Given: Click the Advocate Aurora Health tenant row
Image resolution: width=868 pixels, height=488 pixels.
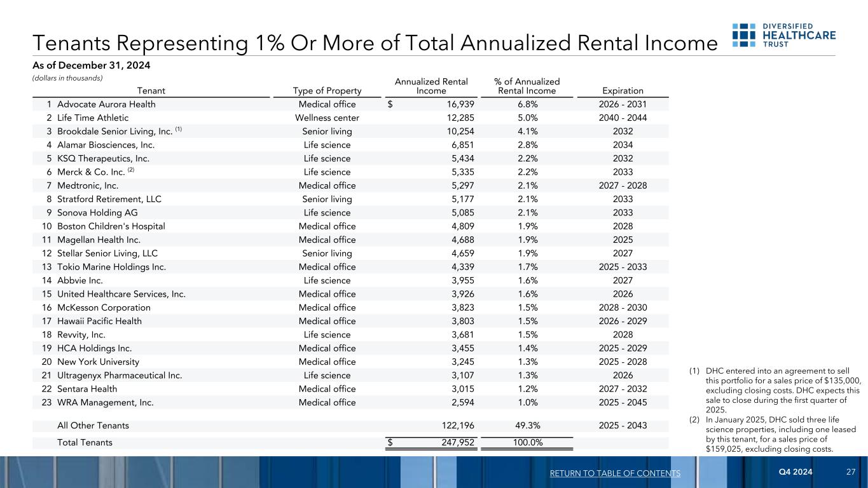Looking at the screenshot, I should [x=106, y=104].
